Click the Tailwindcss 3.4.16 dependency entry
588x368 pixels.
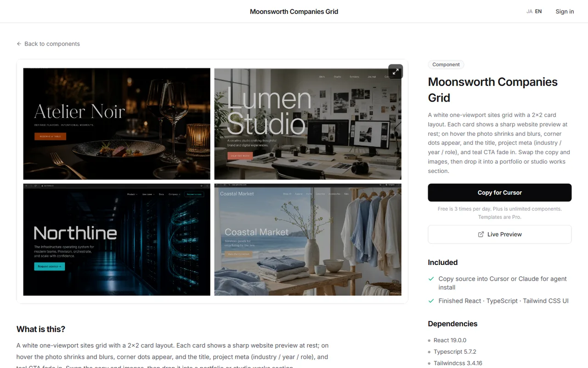click(x=458, y=363)
